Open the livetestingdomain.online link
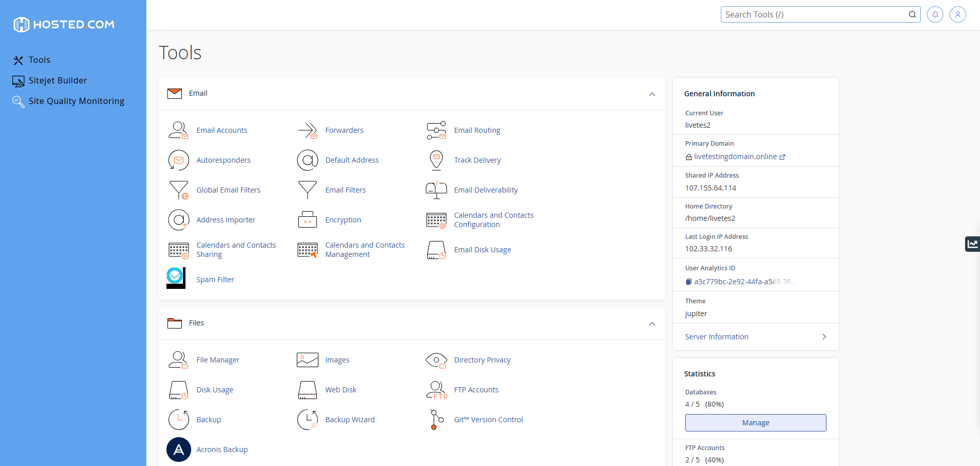 (x=735, y=157)
